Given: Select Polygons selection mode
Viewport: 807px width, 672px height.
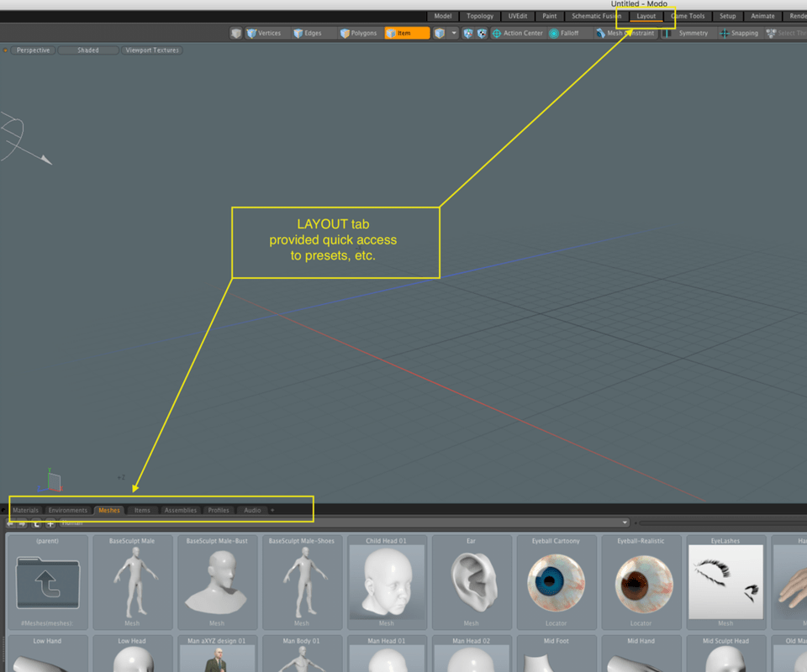Looking at the screenshot, I should tap(359, 34).
